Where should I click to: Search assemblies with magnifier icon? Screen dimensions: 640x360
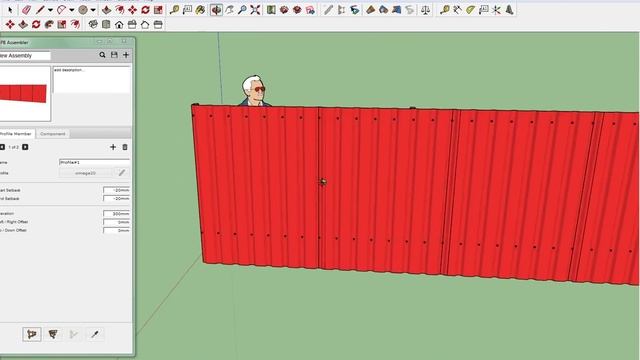(102, 55)
